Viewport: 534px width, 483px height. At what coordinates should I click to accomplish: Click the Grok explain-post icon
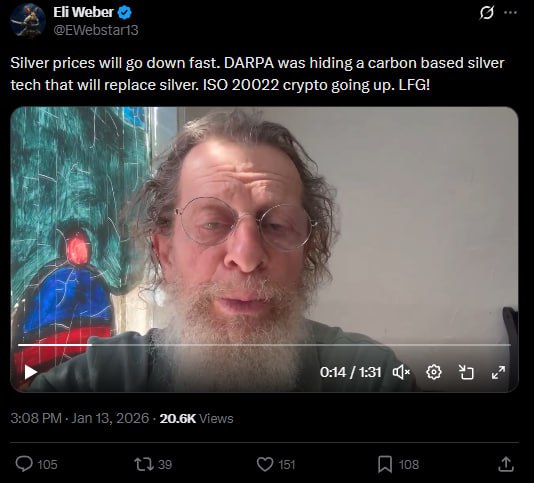pos(487,13)
